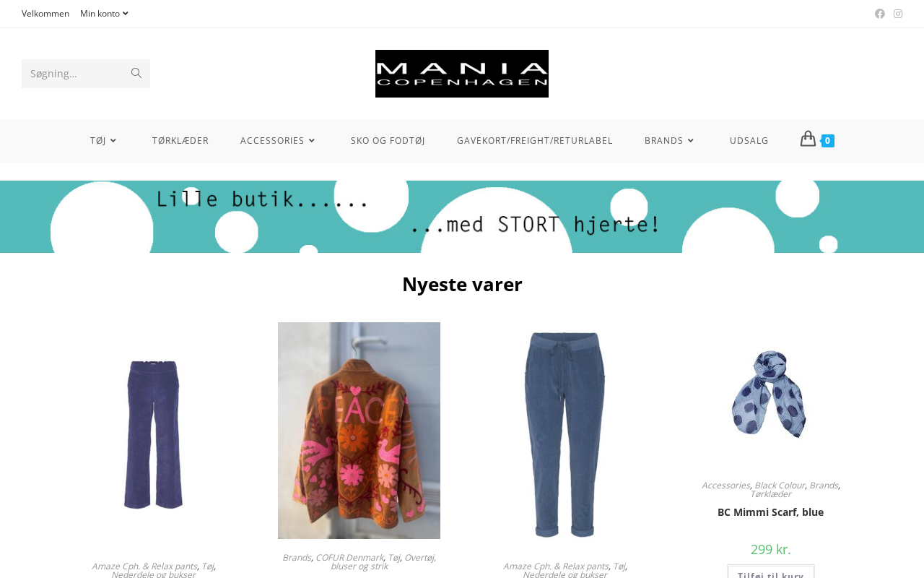Click the Mania Copenhagen logo

[462, 74]
